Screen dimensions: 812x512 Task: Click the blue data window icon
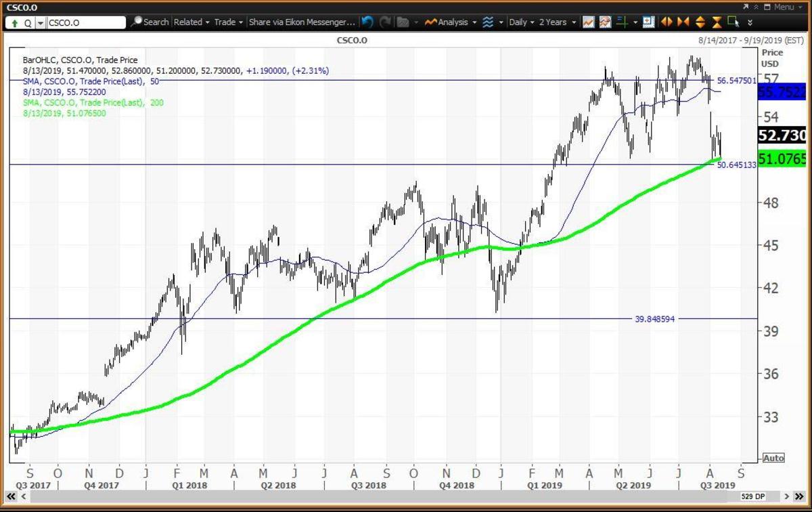tap(648, 22)
